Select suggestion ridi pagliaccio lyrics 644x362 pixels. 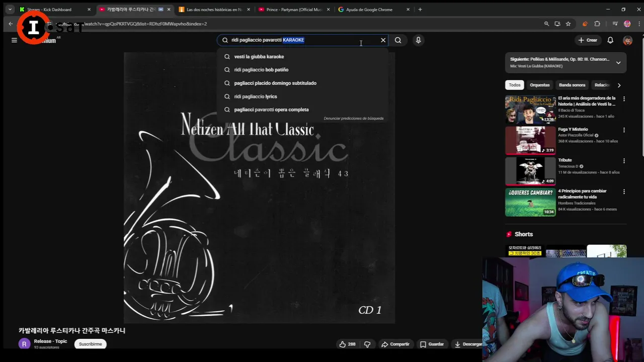coord(302,97)
